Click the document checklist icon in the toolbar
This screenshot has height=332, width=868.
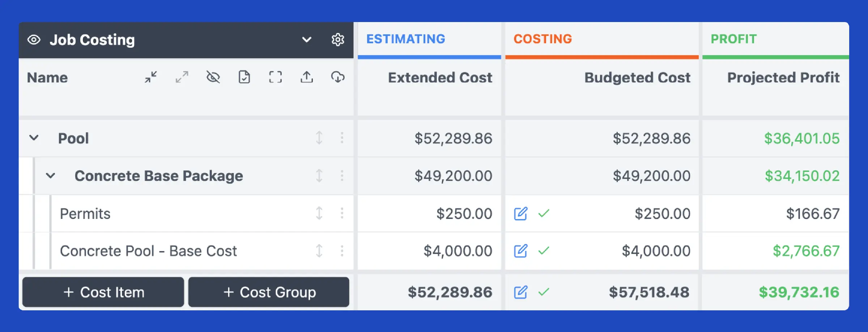pyautogui.click(x=244, y=77)
